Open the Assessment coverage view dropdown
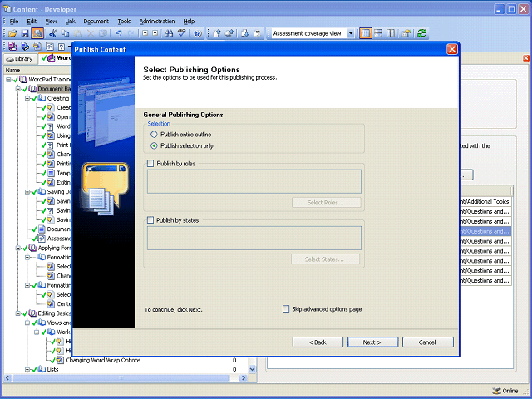 (351, 33)
